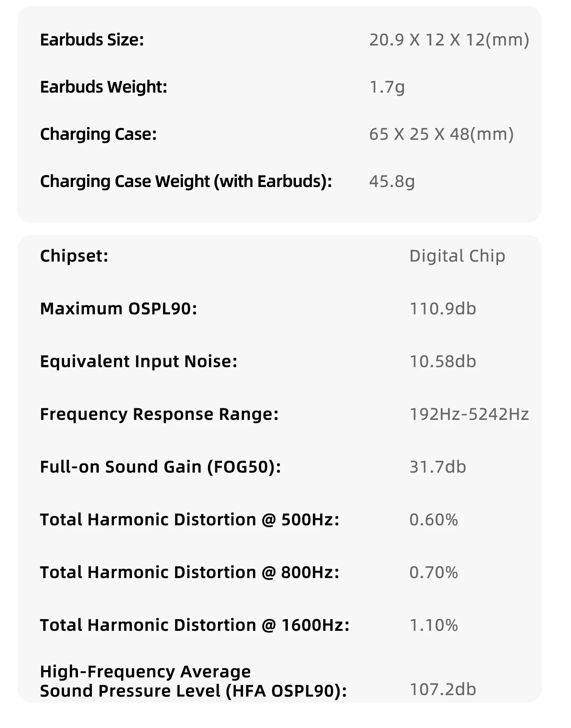Select the 1.7g weight value

tap(387, 87)
